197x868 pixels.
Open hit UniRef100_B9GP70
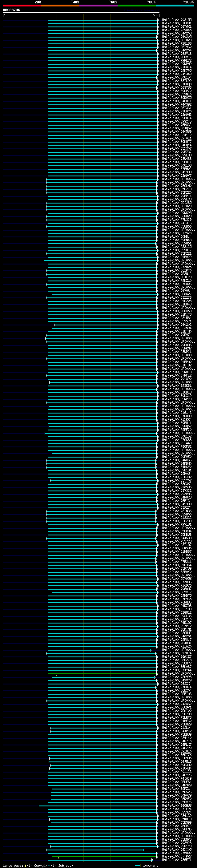click(x=177, y=91)
